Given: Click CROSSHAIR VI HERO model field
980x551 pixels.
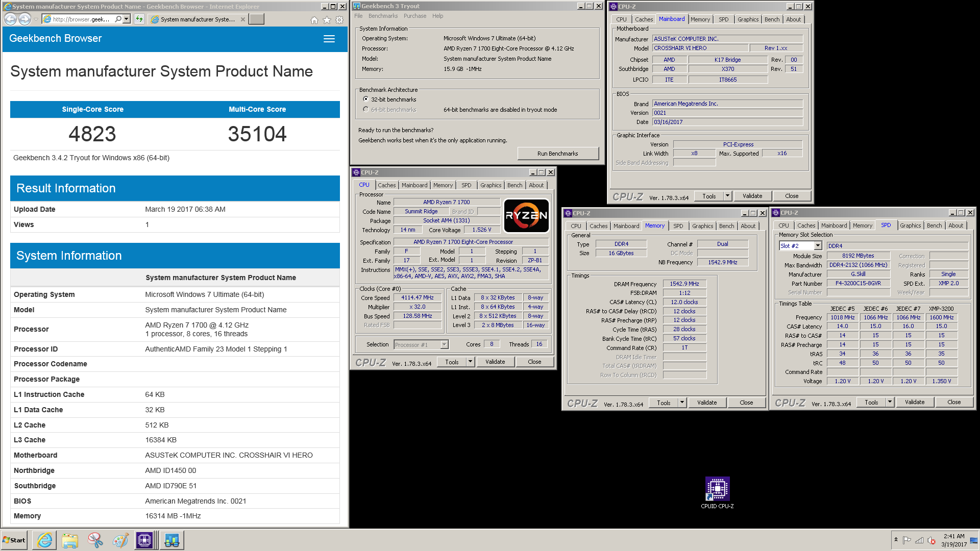Looking at the screenshot, I should tap(700, 48).
